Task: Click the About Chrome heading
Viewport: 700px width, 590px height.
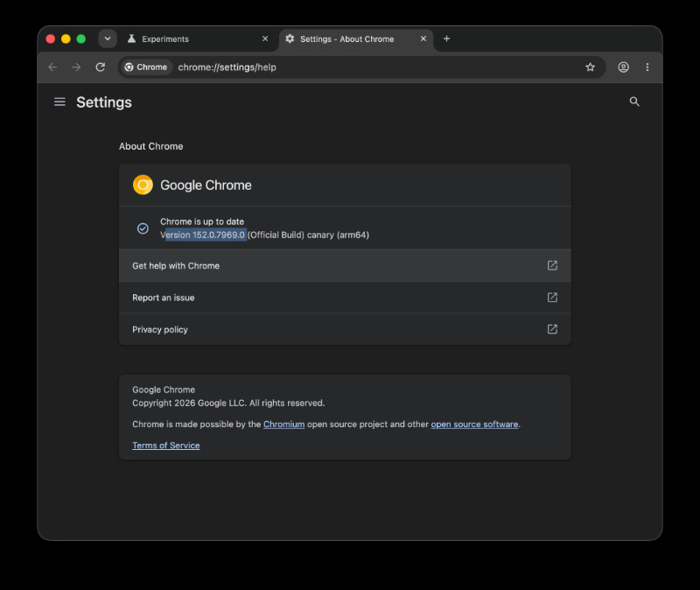Action: pos(150,146)
